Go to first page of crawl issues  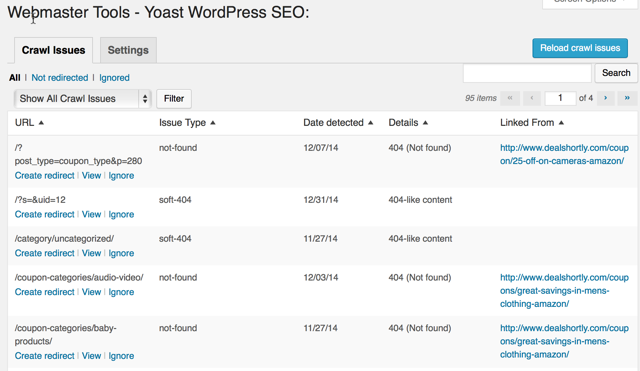pos(510,98)
